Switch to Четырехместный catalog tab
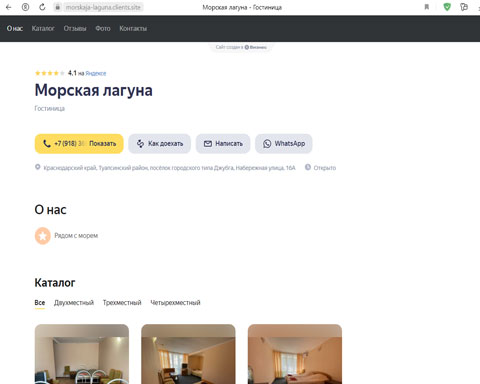 point(175,303)
